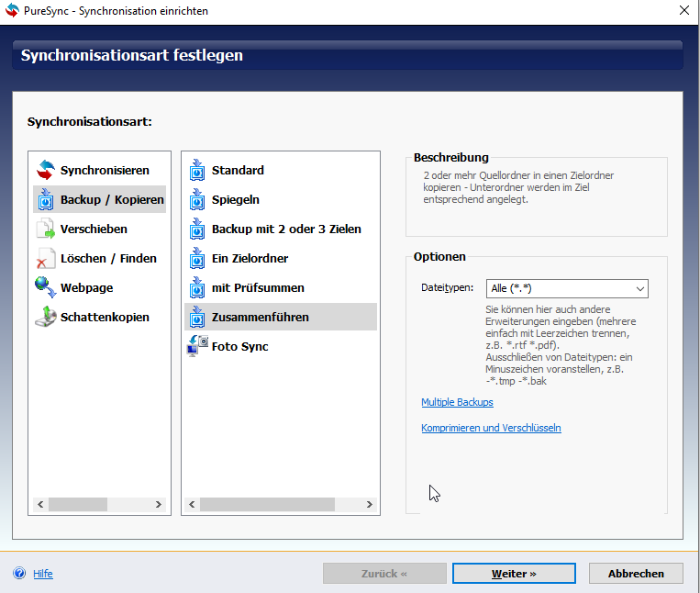
Task: Select Backup / Kopieren sync type
Action: click(x=100, y=199)
